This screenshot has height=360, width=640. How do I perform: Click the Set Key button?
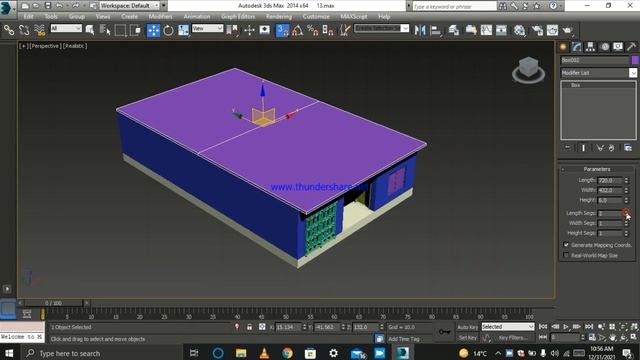click(467, 338)
